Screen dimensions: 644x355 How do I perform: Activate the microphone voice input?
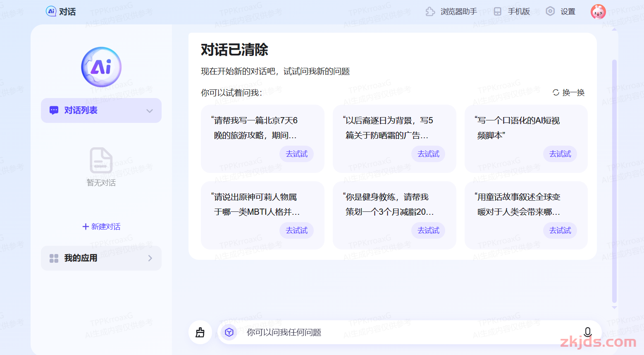(587, 332)
